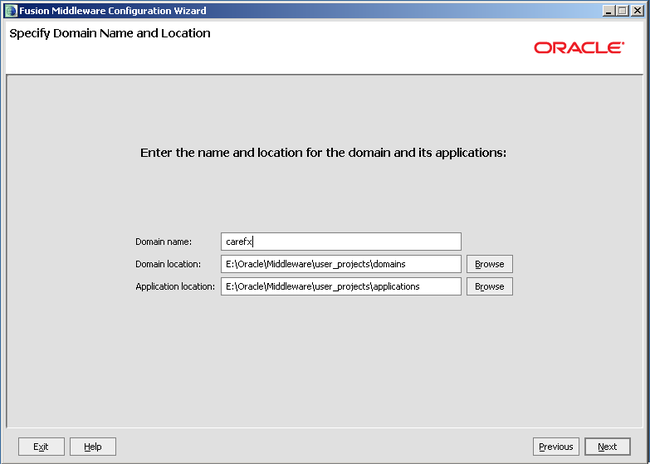Browse for the Domain location

pyautogui.click(x=489, y=264)
